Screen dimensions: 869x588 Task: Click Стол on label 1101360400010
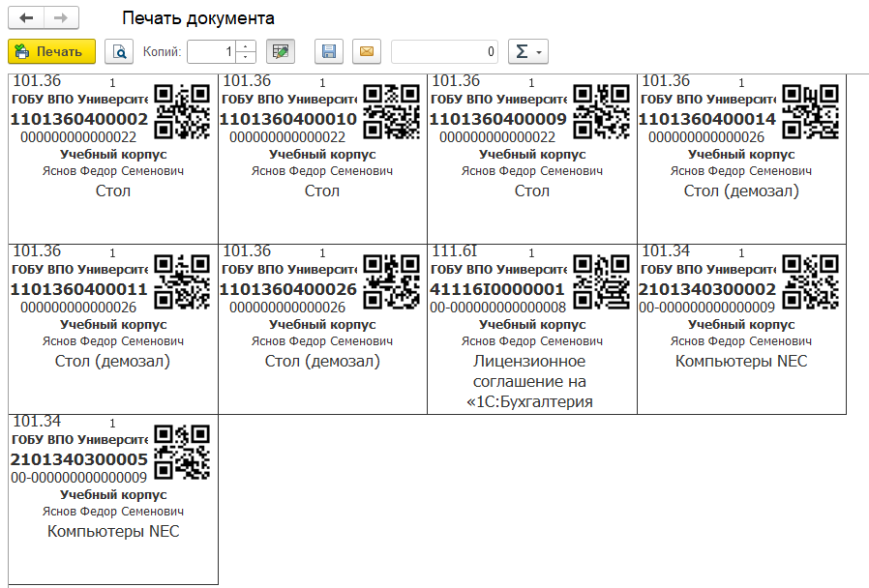pos(322,191)
